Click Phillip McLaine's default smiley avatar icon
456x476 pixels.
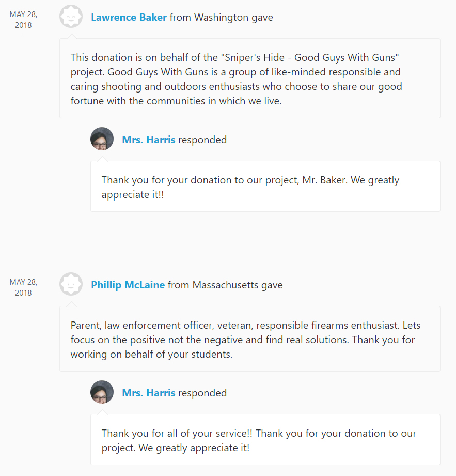pos(71,284)
